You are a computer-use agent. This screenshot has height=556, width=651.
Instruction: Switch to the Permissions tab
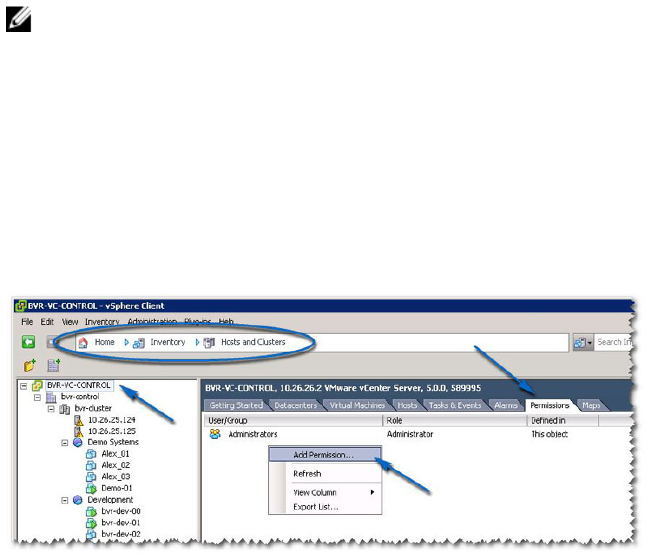550,405
